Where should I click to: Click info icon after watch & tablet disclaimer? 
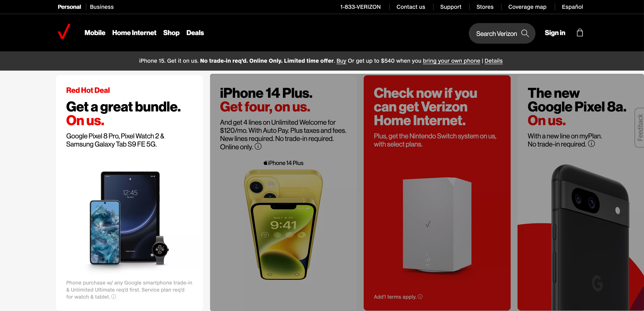click(114, 297)
